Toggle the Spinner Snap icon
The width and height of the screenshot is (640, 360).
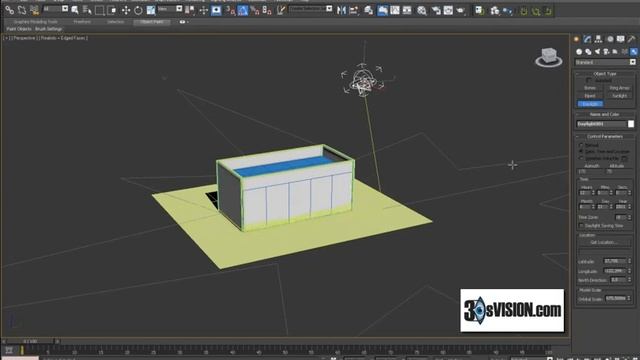tap(267, 10)
